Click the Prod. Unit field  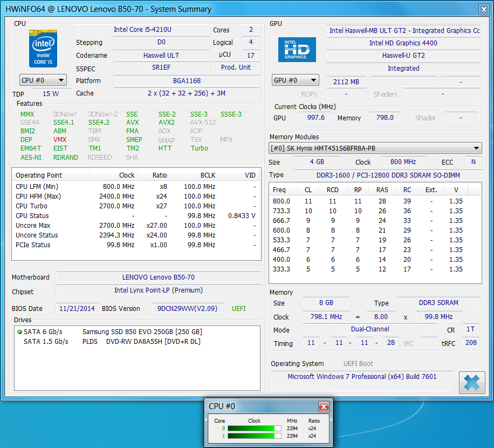(236, 67)
